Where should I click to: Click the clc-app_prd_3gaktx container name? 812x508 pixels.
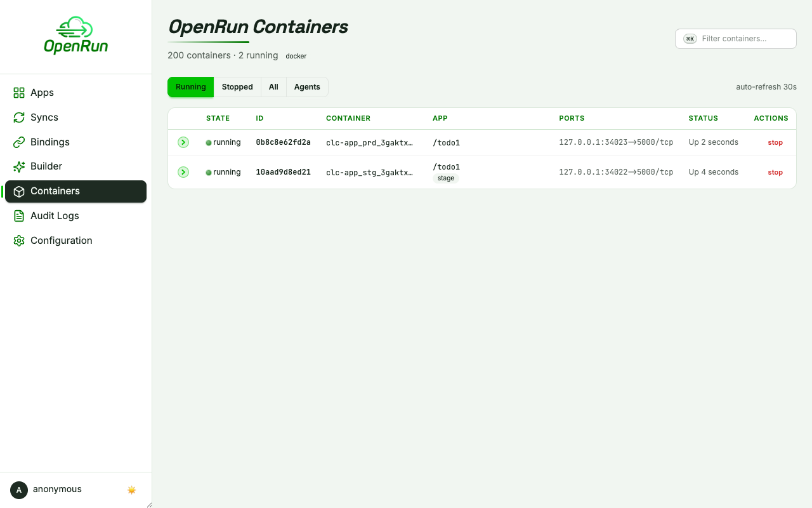(x=369, y=143)
